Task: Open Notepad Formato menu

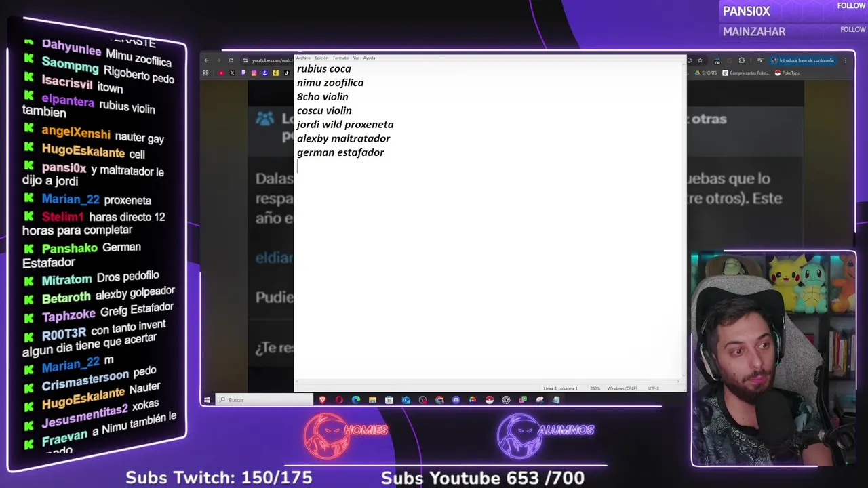Action: pyautogui.click(x=340, y=58)
